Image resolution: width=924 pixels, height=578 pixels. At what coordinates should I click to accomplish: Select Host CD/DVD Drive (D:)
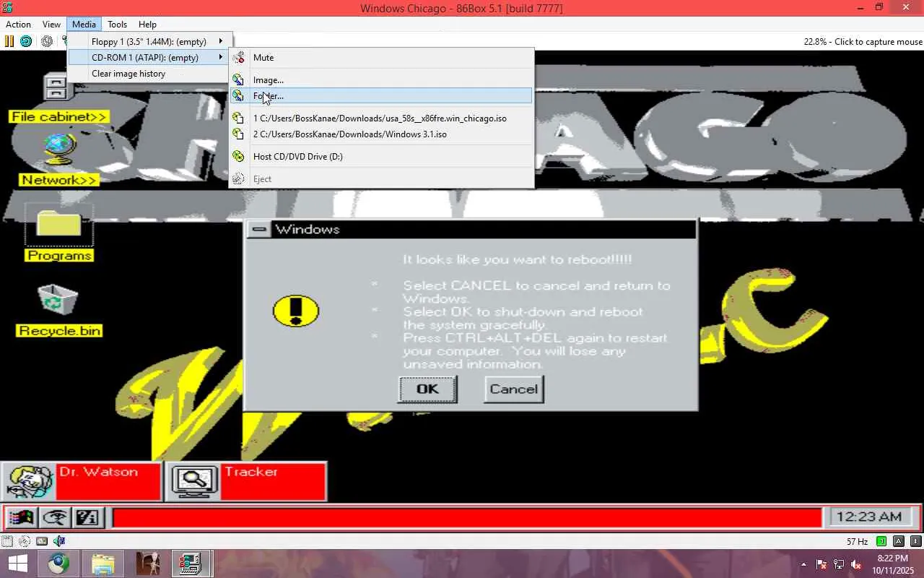[381, 156]
